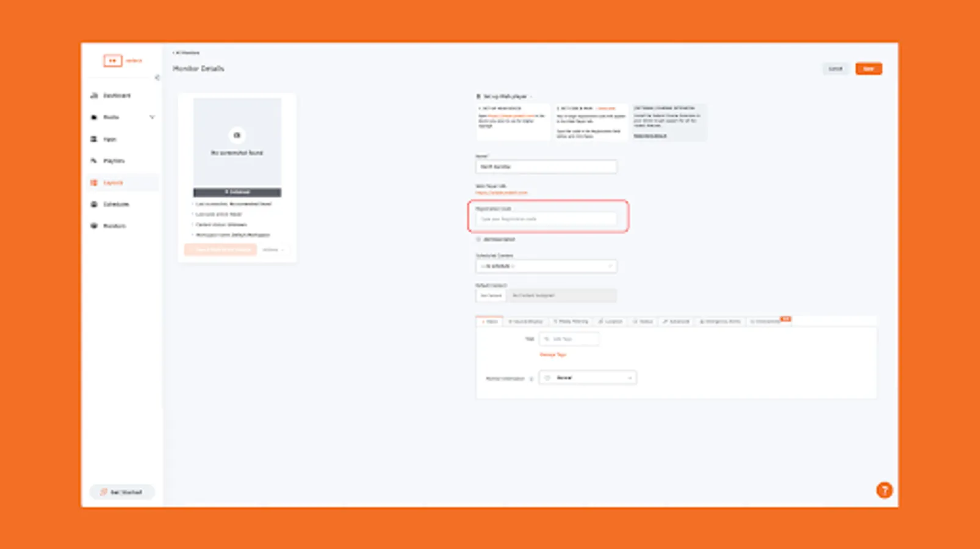Click the Set Content button

tap(491, 296)
